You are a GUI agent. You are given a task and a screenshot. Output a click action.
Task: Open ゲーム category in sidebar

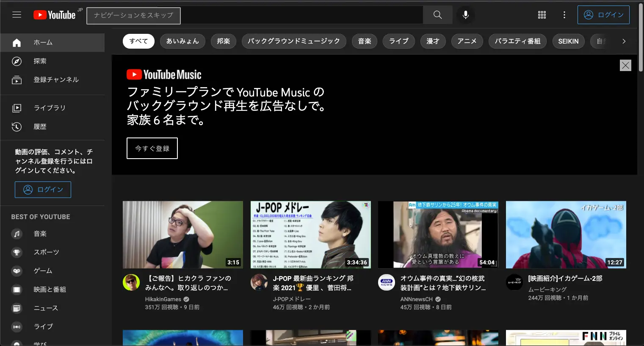tap(53, 271)
